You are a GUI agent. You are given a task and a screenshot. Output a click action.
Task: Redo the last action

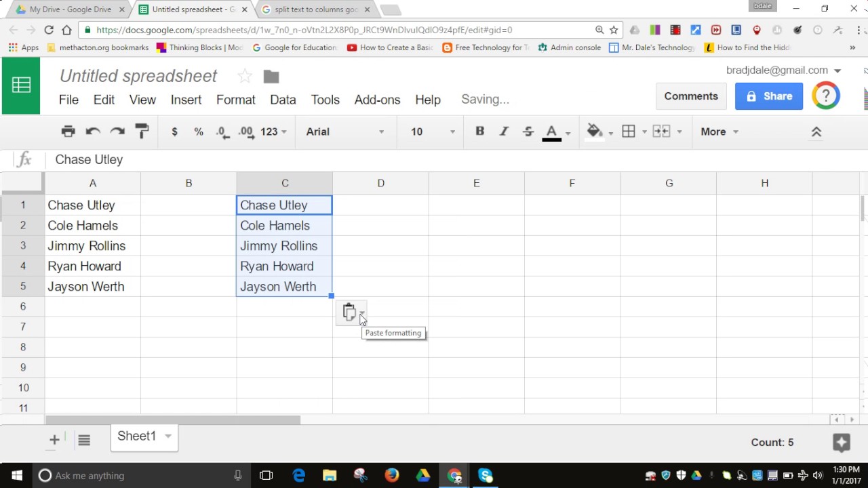[117, 131]
